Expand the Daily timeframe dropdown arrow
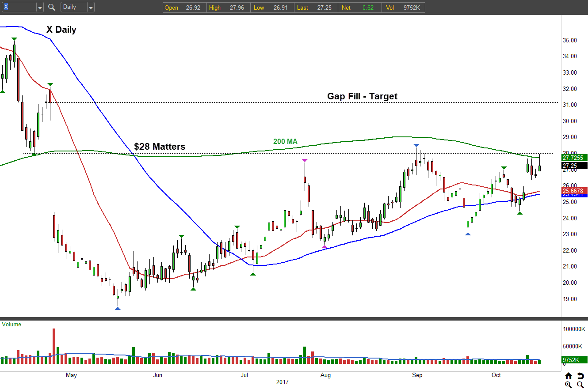This screenshot has width=588, height=389. point(91,8)
